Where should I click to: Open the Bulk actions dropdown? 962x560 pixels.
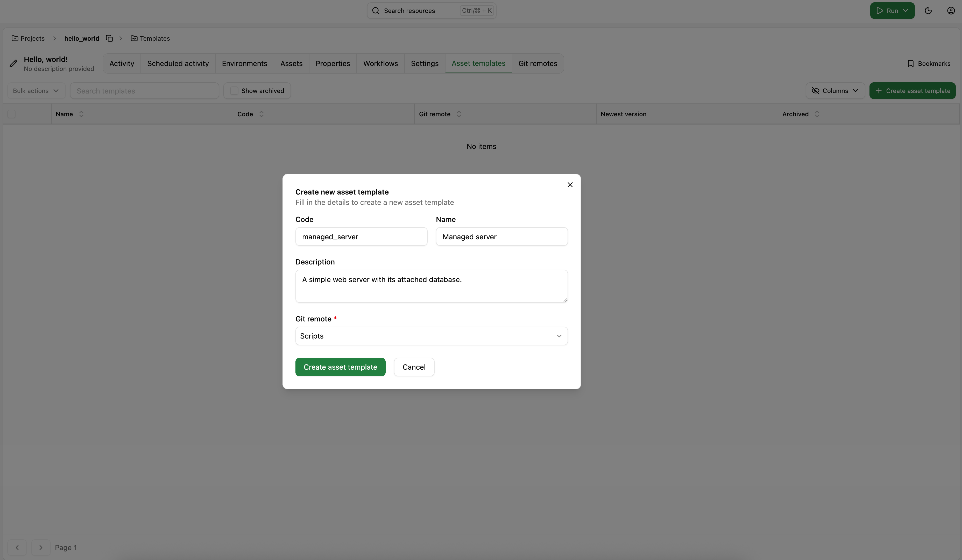point(35,90)
